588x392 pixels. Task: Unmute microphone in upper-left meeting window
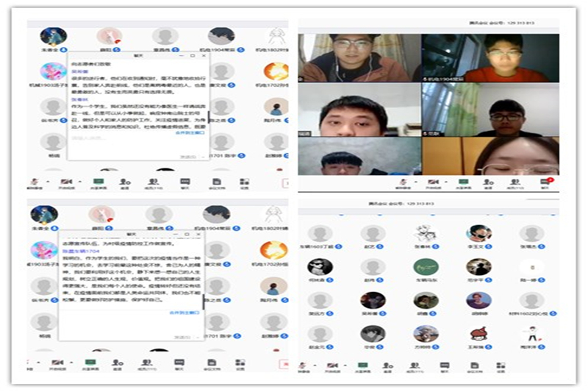click(x=35, y=182)
